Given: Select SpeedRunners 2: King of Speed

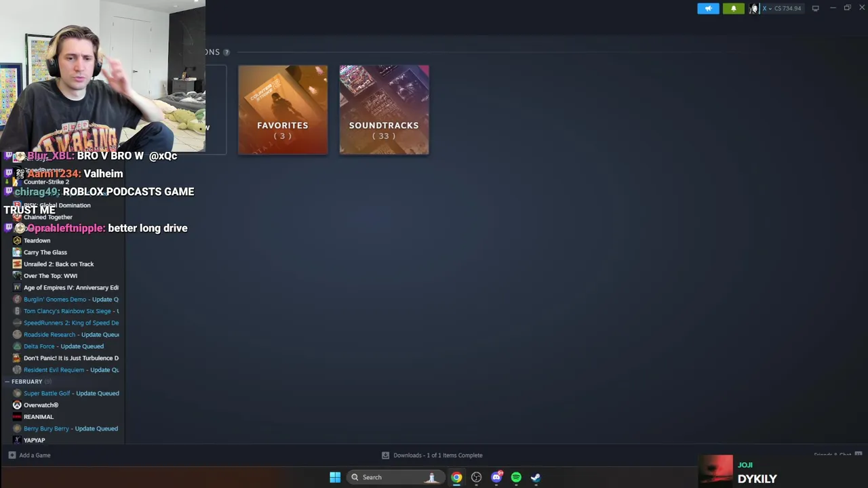Looking at the screenshot, I should (x=71, y=323).
